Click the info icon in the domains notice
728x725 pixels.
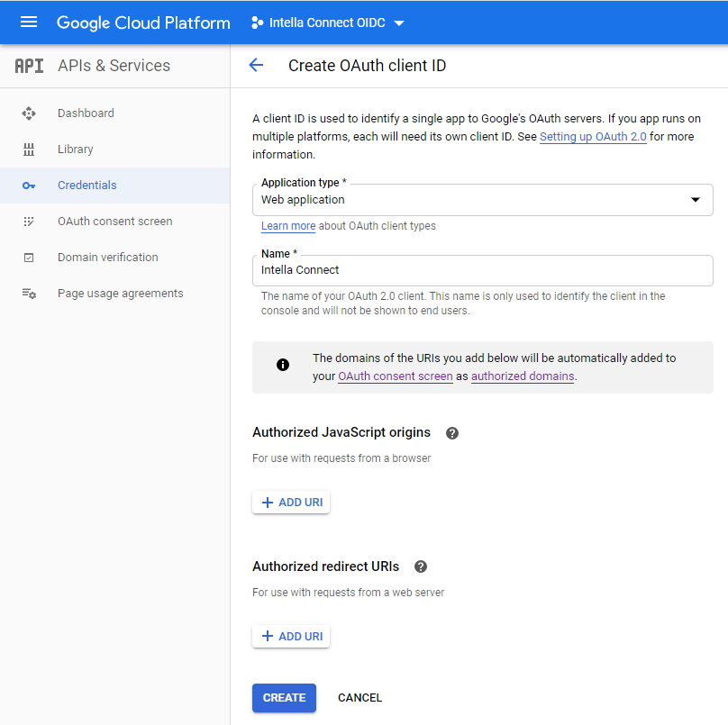click(x=283, y=367)
